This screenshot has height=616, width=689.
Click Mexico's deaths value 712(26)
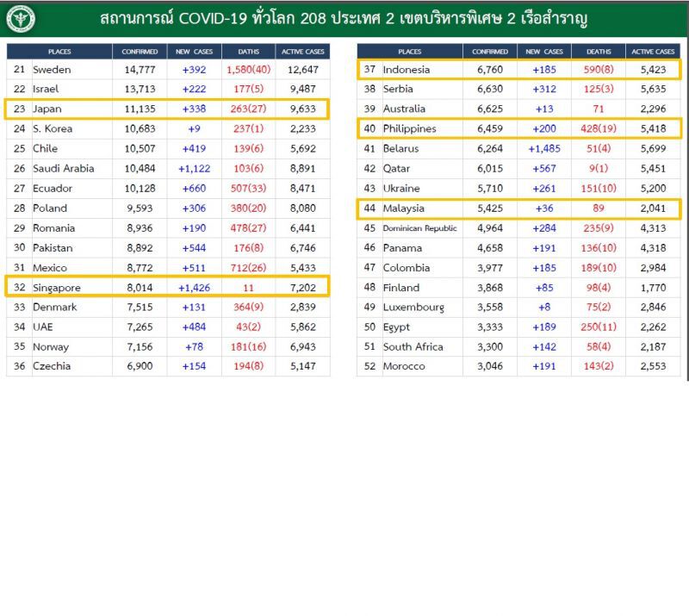248,267
